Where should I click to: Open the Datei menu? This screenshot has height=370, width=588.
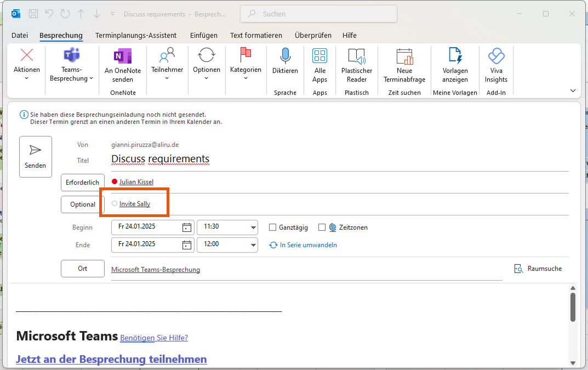[20, 35]
